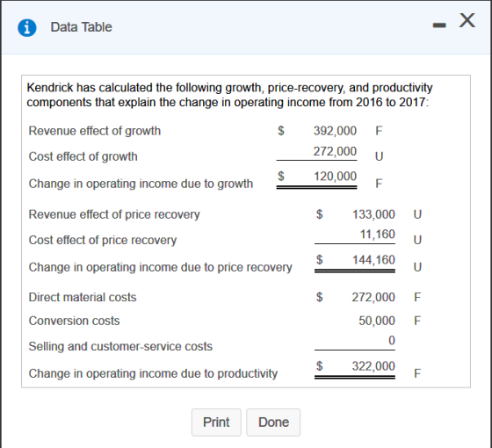Click the 272,000 cost of growth value
Image resolution: width=492 pixels, height=448 pixels.
pos(335,151)
